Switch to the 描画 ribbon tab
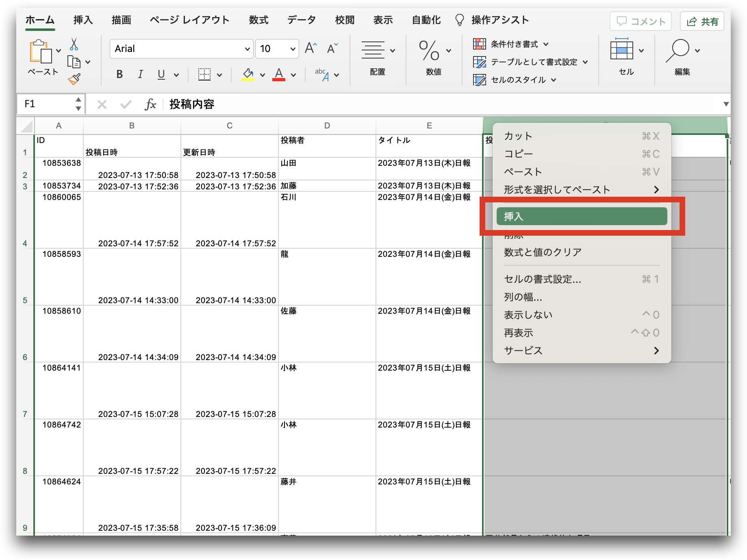Image resolution: width=747 pixels, height=560 pixels. tap(121, 20)
